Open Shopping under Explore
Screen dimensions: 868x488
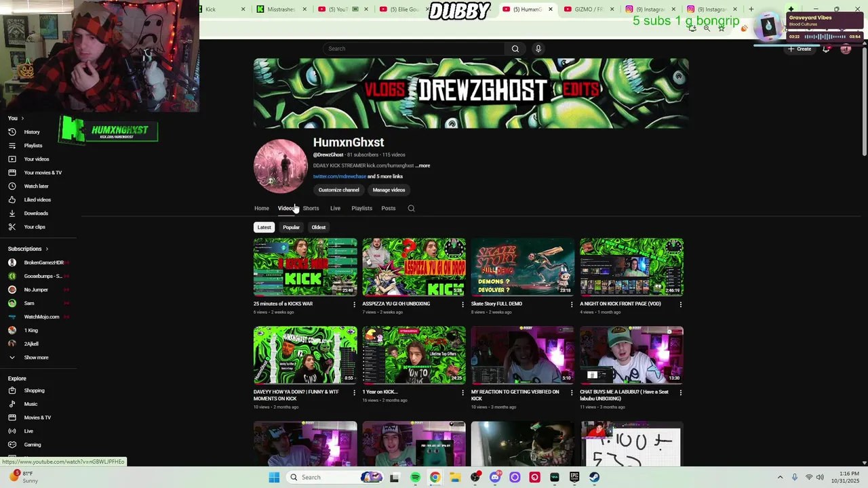(34, 390)
